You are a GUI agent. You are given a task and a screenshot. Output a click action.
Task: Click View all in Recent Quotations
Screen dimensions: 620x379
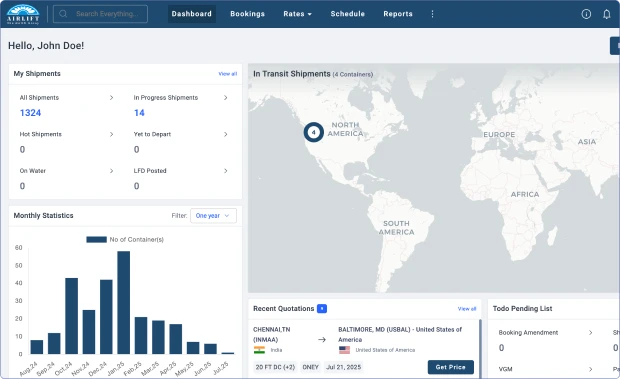click(x=467, y=309)
